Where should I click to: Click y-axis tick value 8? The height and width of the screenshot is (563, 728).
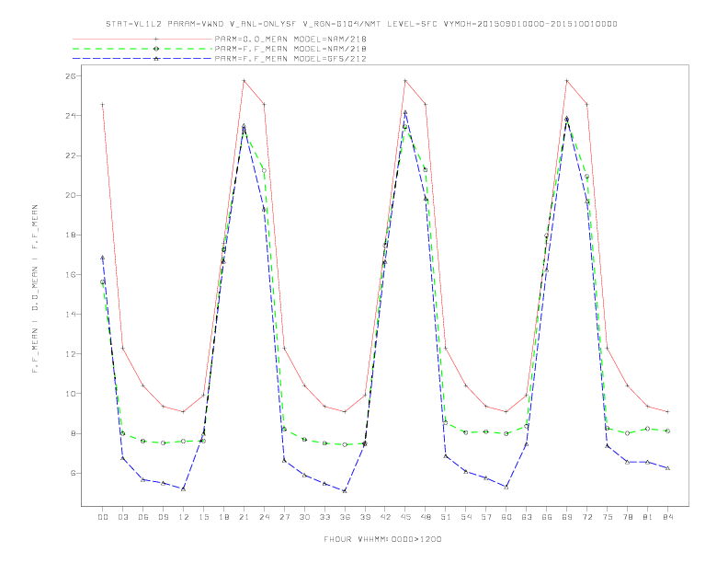pyautogui.click(x=73, y=433)
